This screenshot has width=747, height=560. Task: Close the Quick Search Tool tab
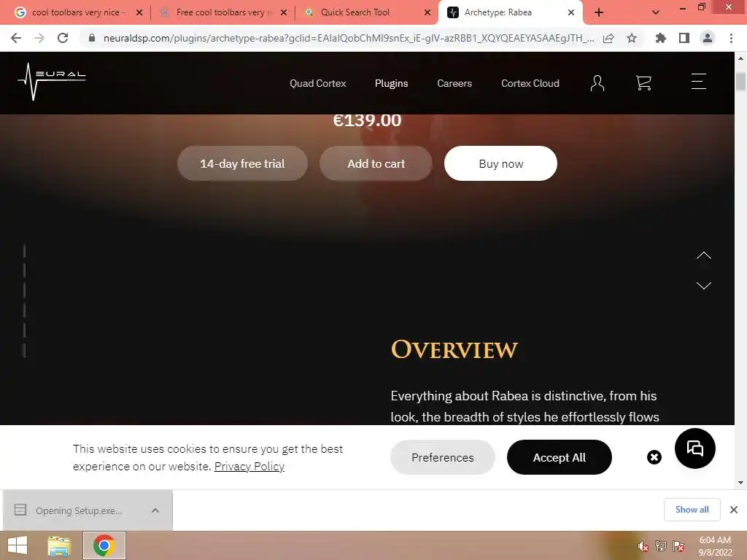point(427,13)
